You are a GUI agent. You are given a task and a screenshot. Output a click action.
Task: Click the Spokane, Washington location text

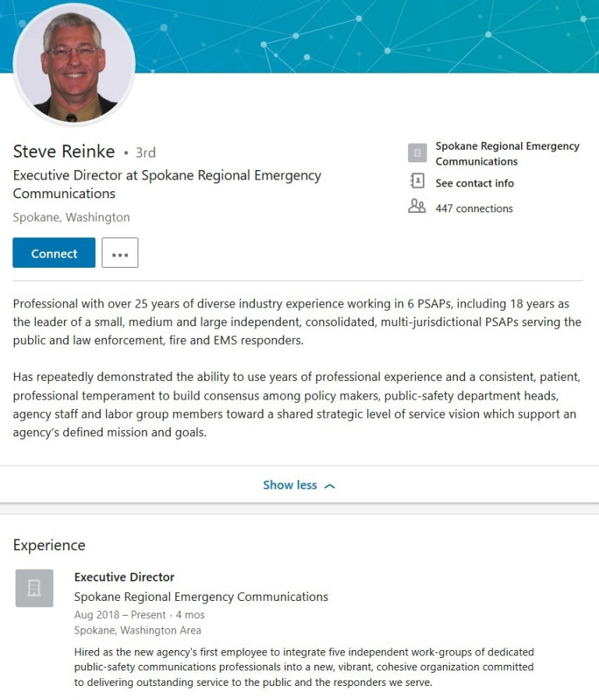pos(71,218)
